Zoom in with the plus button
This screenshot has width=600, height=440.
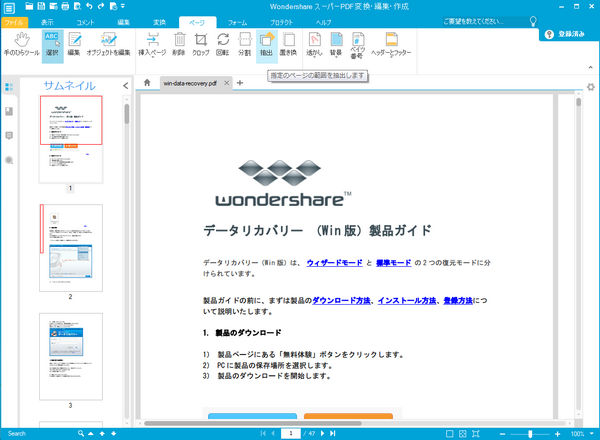coord(558,433)
